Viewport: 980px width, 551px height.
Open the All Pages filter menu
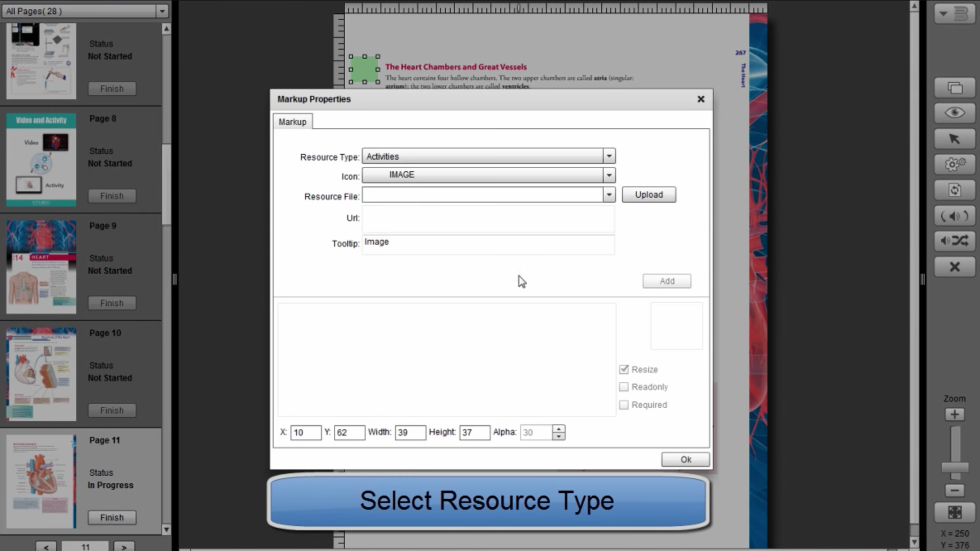[x=162, y=11]
